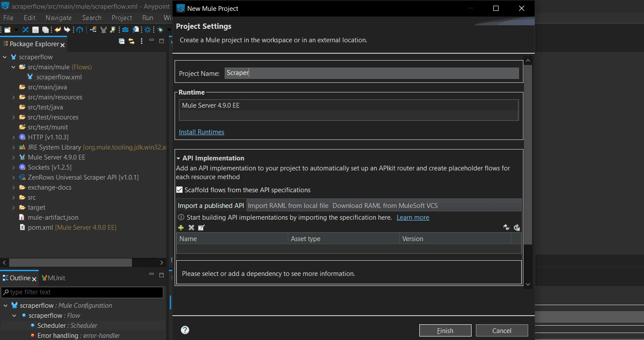Click the blue Anypoint X toolbar icon

[26, 30]
